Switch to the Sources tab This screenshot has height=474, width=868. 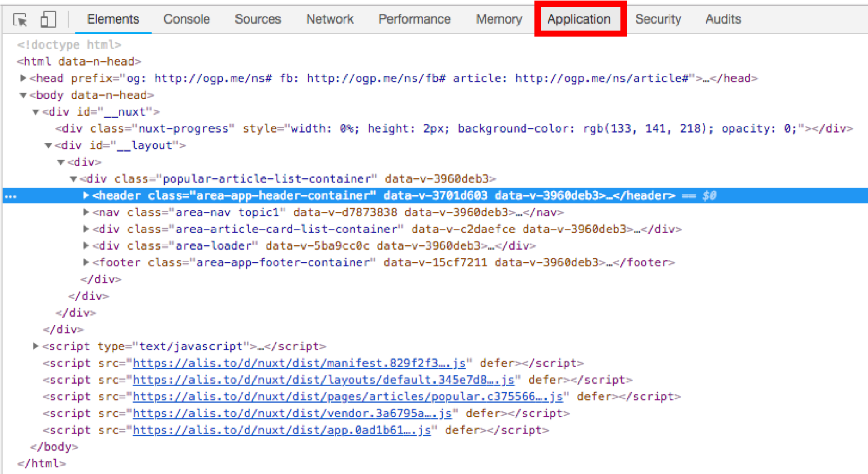click(258, 19)
